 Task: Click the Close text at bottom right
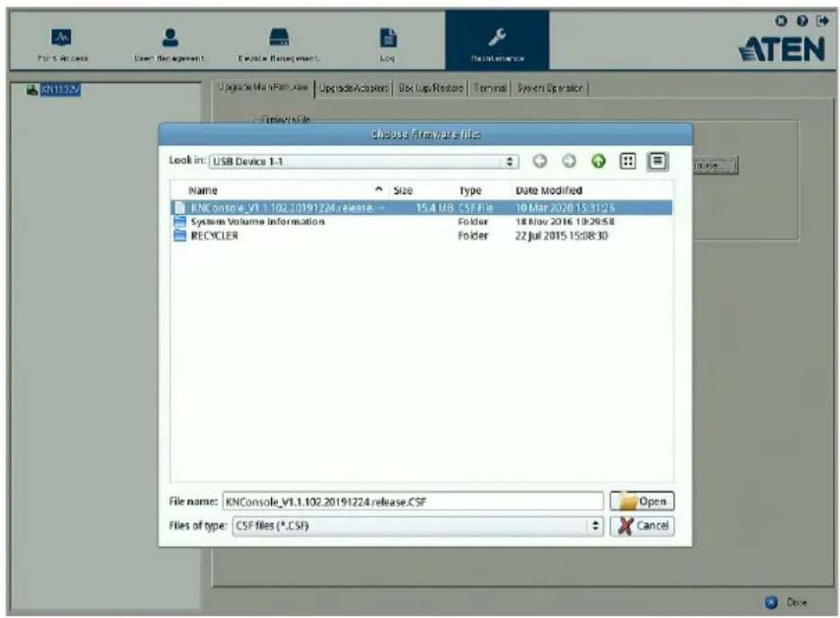[796, 602]
